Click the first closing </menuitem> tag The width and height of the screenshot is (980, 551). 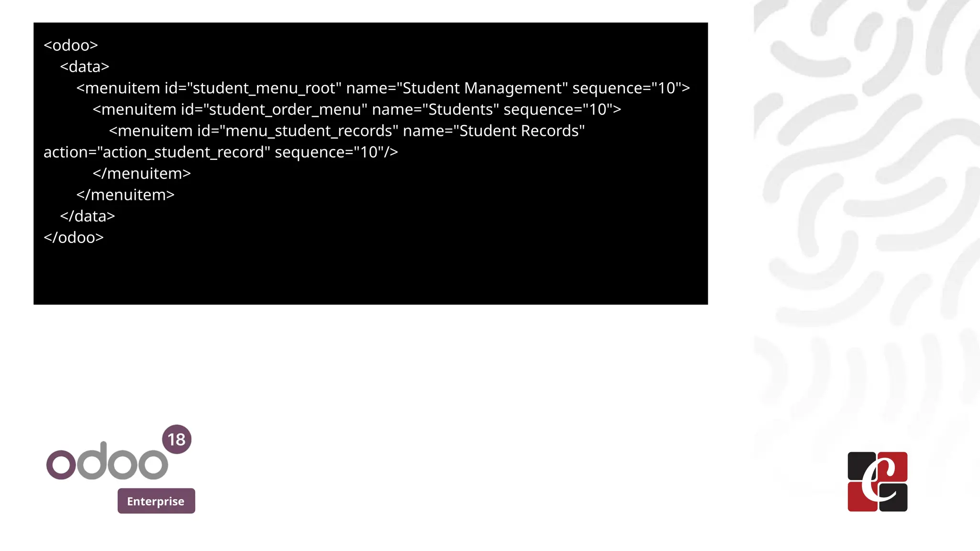[142, 173]
